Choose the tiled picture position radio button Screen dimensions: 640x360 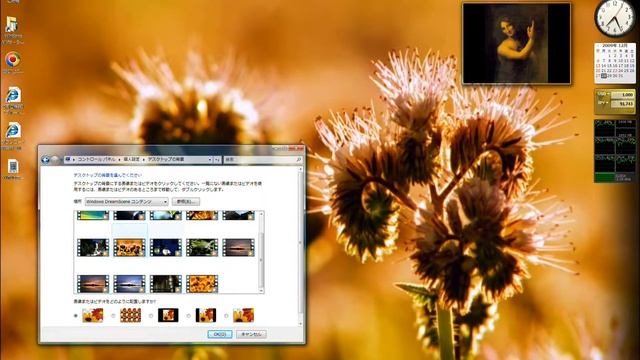pos(113,316)
